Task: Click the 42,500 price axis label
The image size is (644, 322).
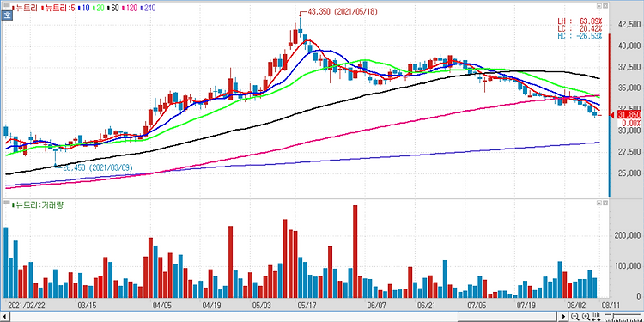Action: (629, 25)
